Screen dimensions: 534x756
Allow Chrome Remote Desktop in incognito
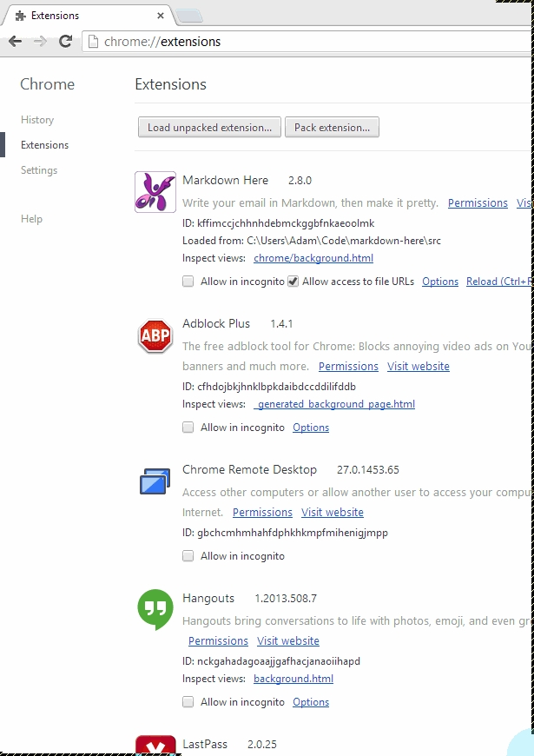pos(188,556)
